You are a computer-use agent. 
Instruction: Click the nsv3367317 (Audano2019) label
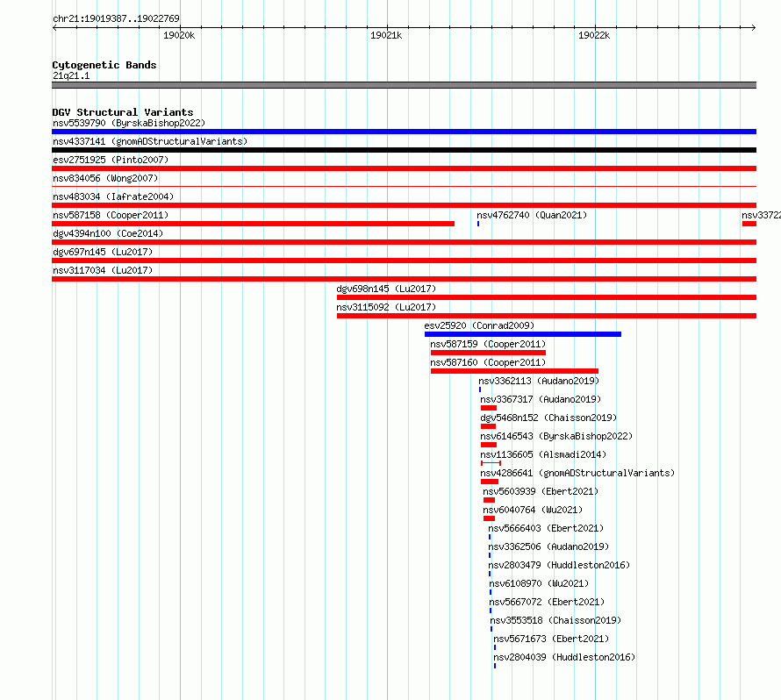point(541,399)
